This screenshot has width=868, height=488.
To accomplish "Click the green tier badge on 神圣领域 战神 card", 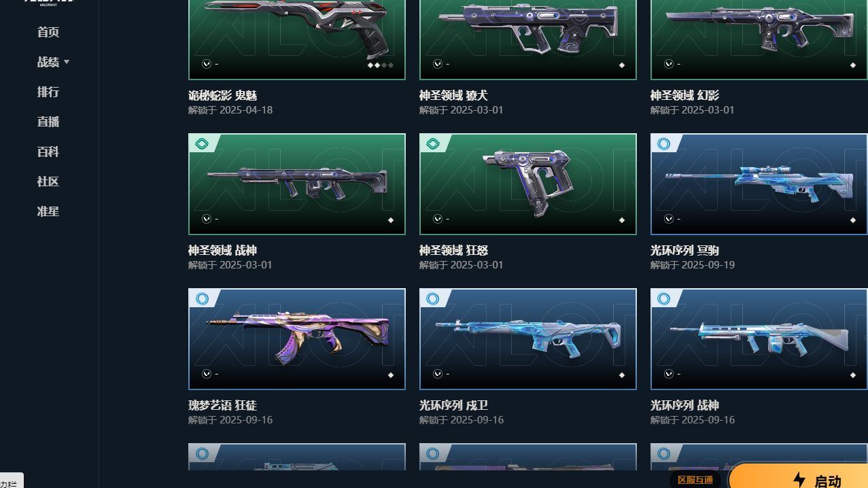I will pos(201,143).
